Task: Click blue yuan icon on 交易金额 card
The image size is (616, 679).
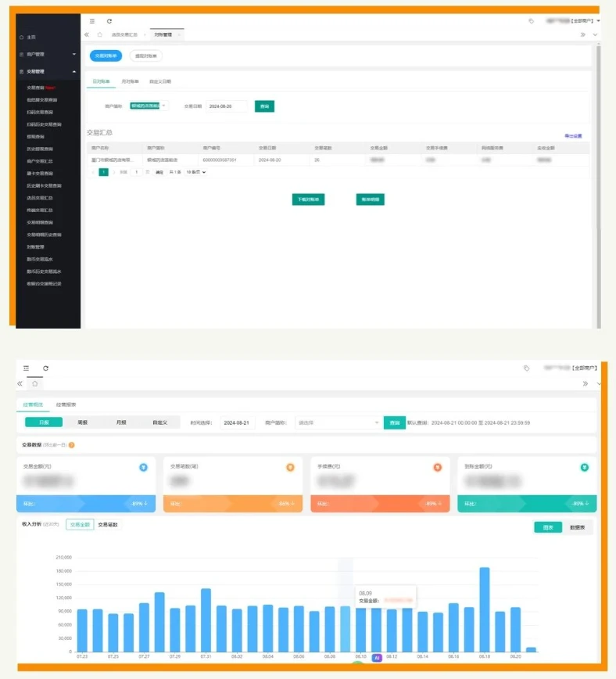Action: (x=143, y=467)
